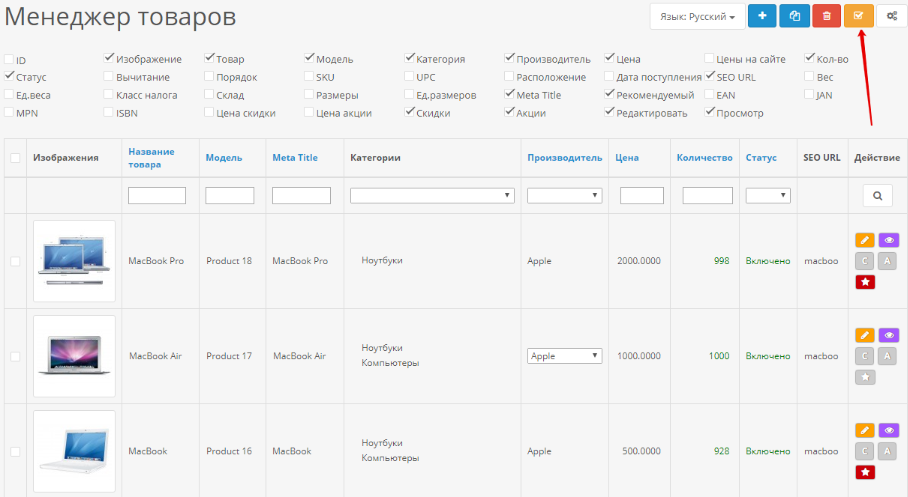The height and width of the screenshot is (497, 908).
Task: Sort by Название товара column header
Action: [151, 157]
